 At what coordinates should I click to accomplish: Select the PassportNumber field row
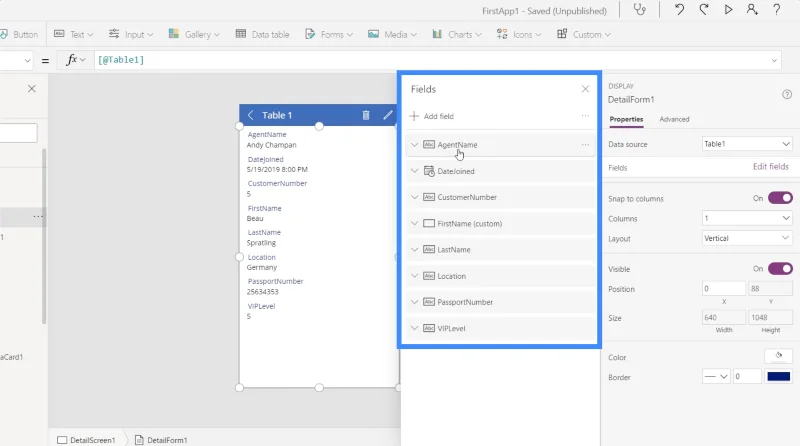coord(501,302)
